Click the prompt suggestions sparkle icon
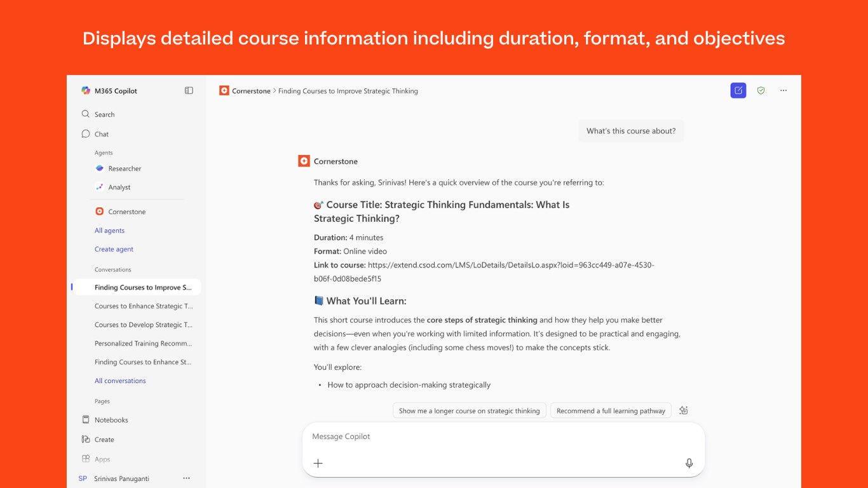This screenshot has width=868, height=488. coord(684,410)
